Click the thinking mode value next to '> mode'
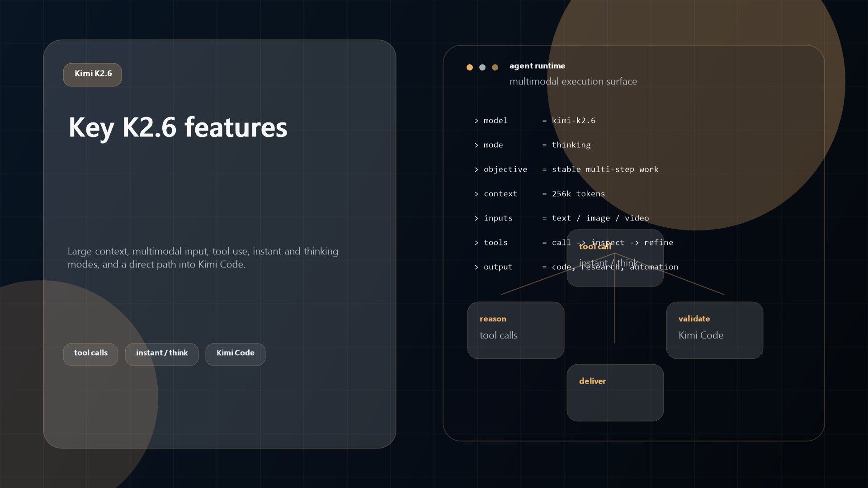The width and height of the screenshot is (868, 488). 571,145
